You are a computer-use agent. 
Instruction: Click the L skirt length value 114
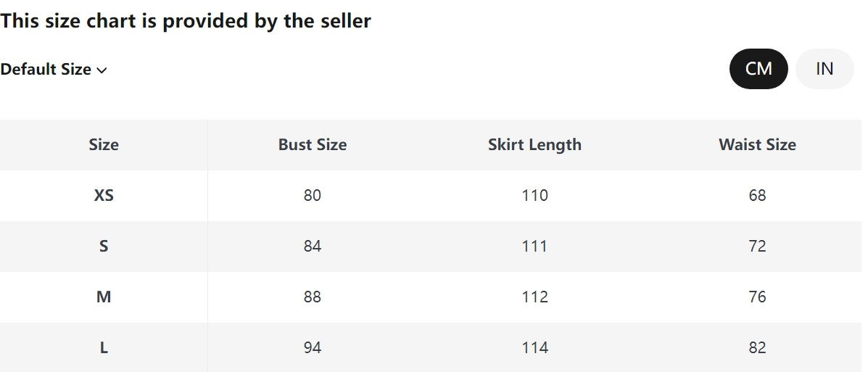[534, 347]
